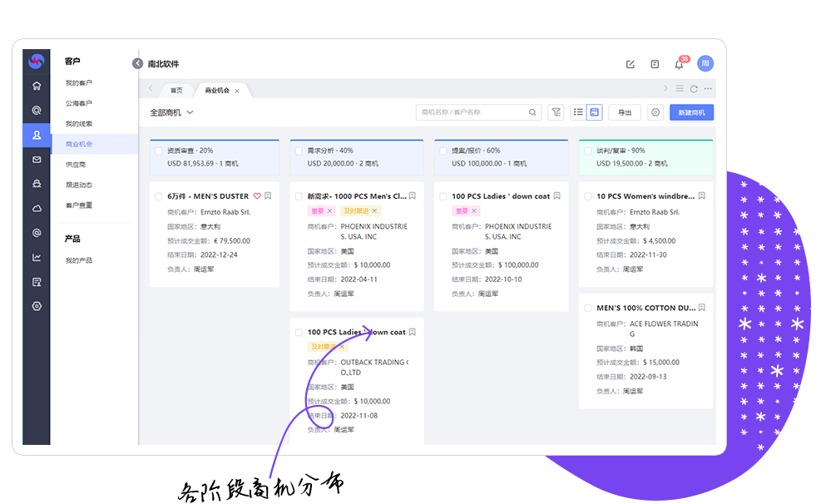
Task: Open the cloud icon in left sidebar
Action: click(37, 208)
